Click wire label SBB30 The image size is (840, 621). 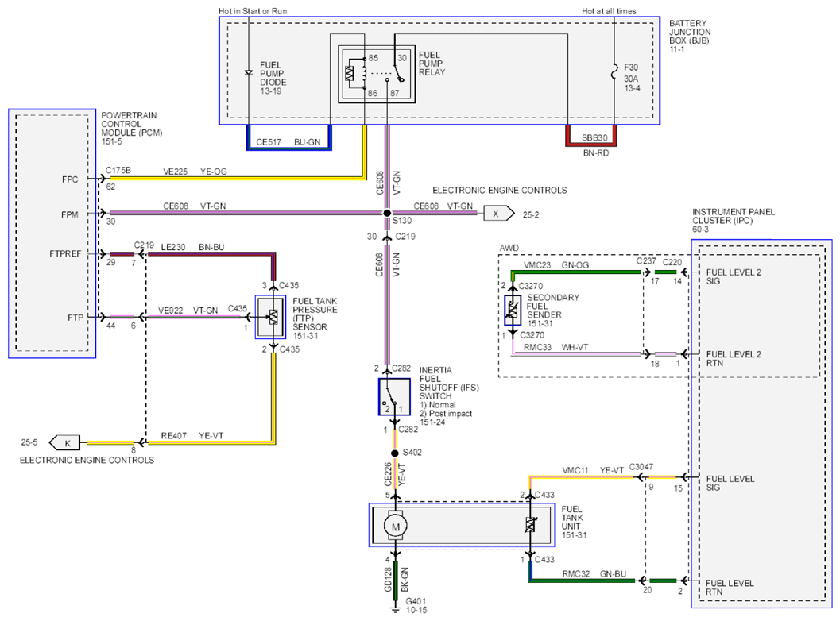(594, 137)
